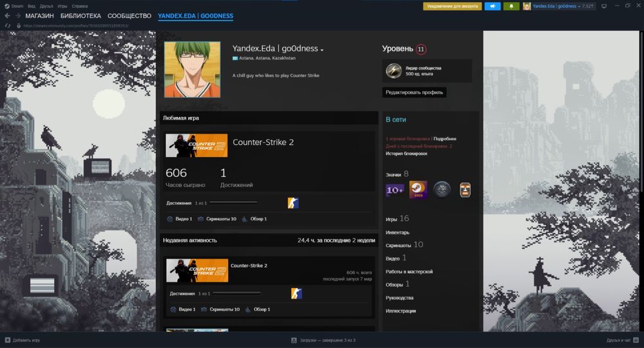Click the Community Leader badge icon
Viewport: 644px width, 348px height.
pyautogui.click(x=393, y=71)
